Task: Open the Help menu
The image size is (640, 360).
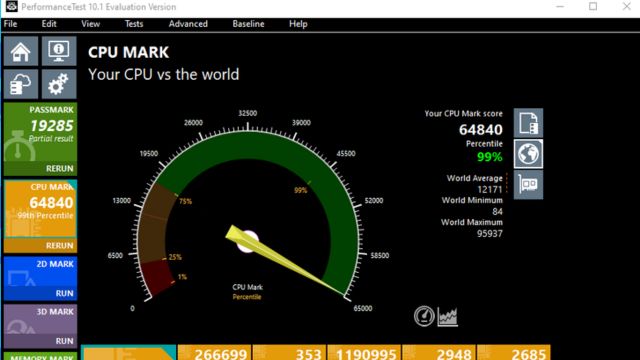Action: coord(298,24)
